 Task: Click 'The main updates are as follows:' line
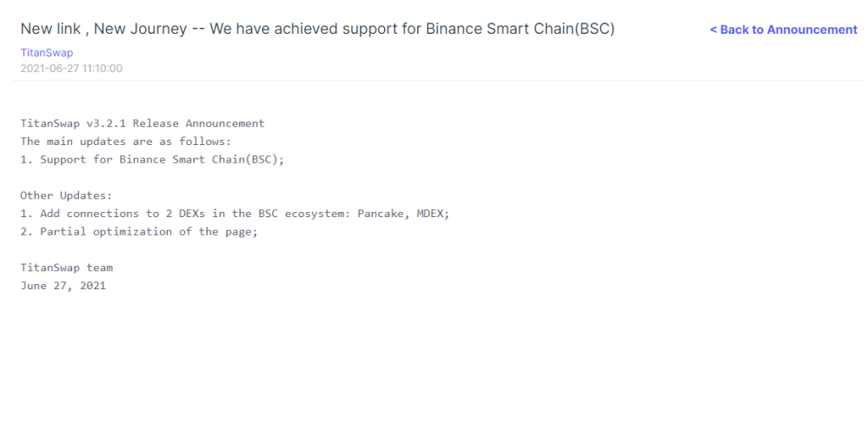(126, 142)
